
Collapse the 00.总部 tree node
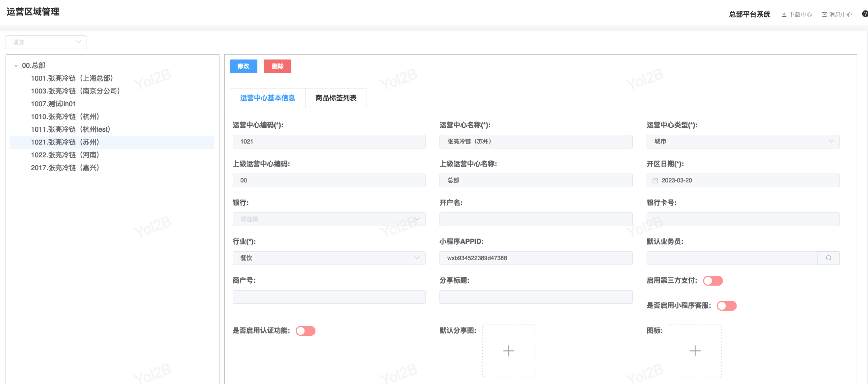tap(16, 66)
